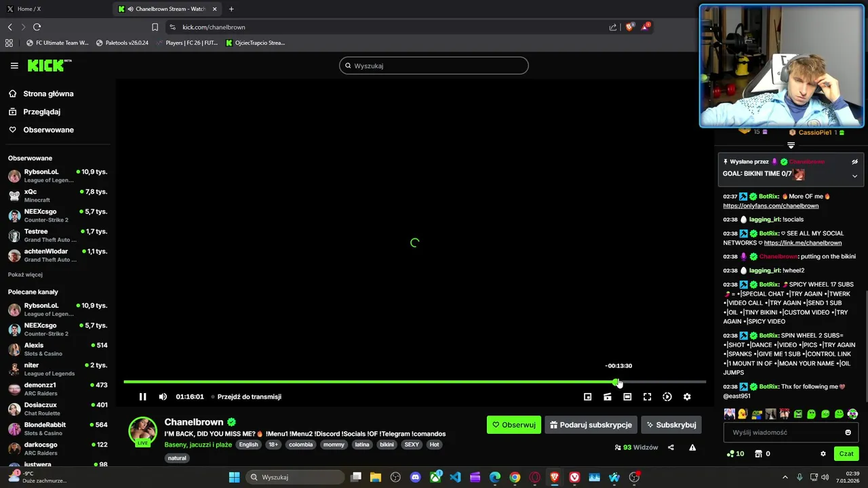The width and height of the screenshot is (868, 488).
Task: Collapse the chat leaderboard panel handle
Action: click(x=791, y=145)
